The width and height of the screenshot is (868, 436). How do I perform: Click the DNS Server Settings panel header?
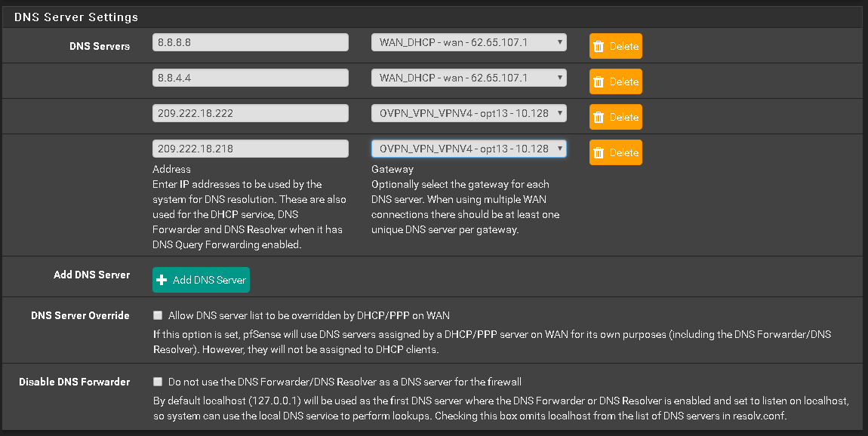click(75, 16)
